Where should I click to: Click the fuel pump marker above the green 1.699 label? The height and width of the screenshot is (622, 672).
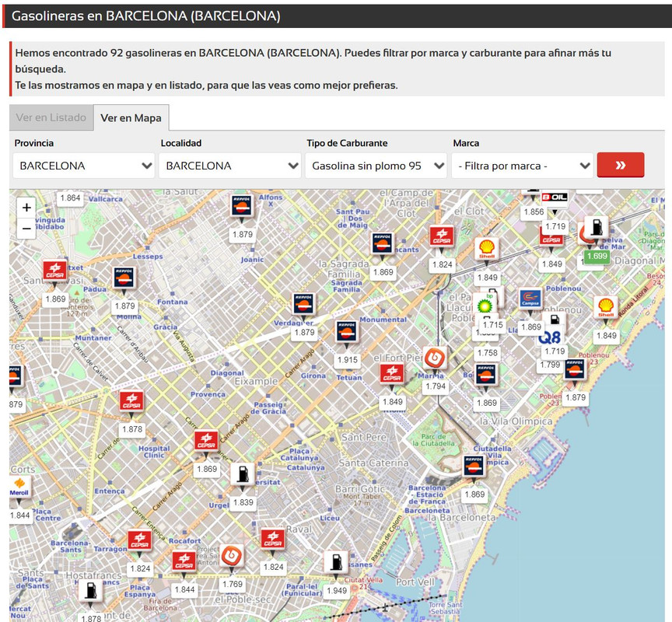tap(597, 227)
